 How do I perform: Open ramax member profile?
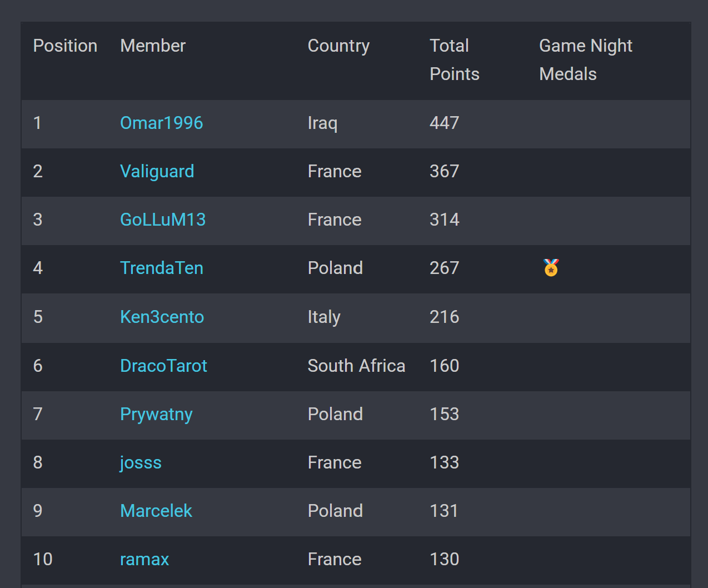point(144,559)
